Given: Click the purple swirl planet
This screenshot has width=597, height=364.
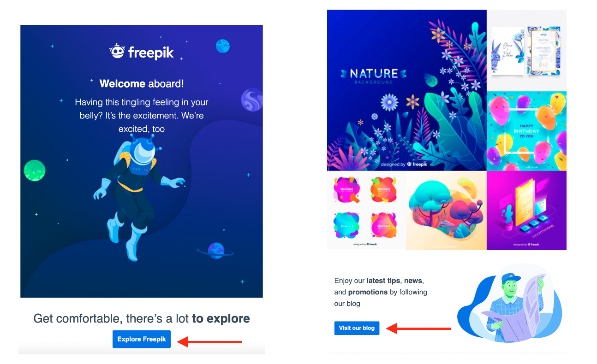Looking at the screenshot, I should coord(252,100).
